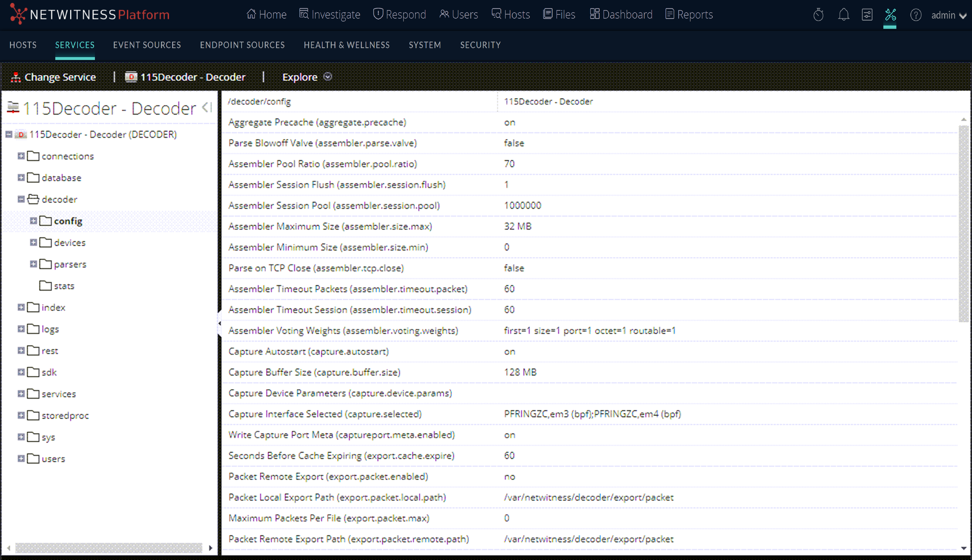
Task: Open the jobs stopwatch icon
Action: click(x=818, y=15)
